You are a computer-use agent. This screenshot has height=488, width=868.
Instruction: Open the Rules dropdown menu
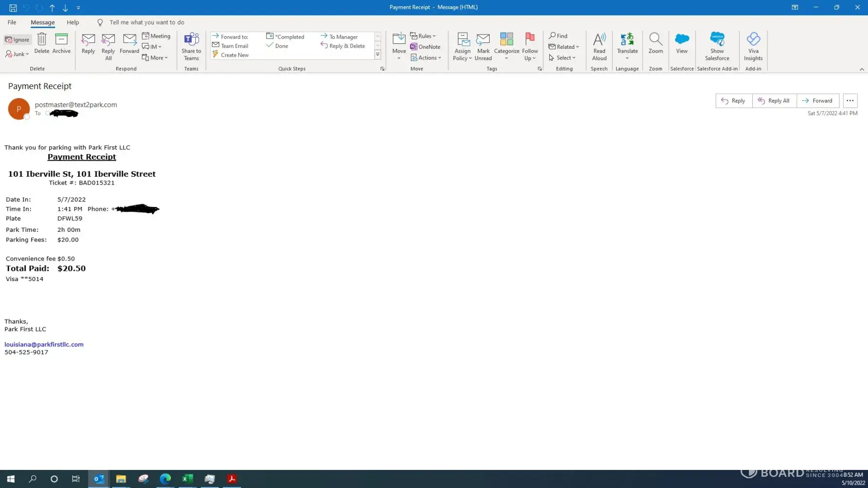423,36
